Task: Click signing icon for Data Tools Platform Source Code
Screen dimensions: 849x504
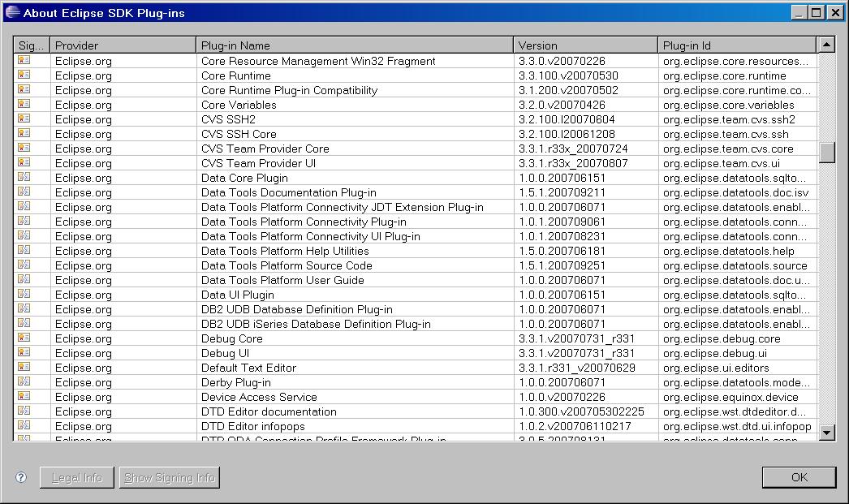Action: (24, 265)
